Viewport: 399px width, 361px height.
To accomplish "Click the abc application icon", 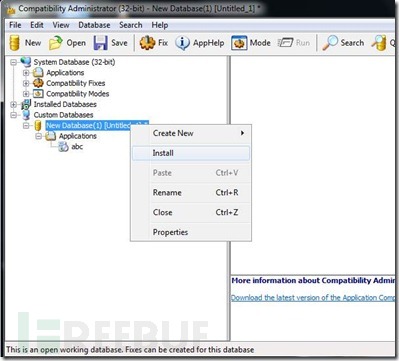I will (x=63, y=147).
